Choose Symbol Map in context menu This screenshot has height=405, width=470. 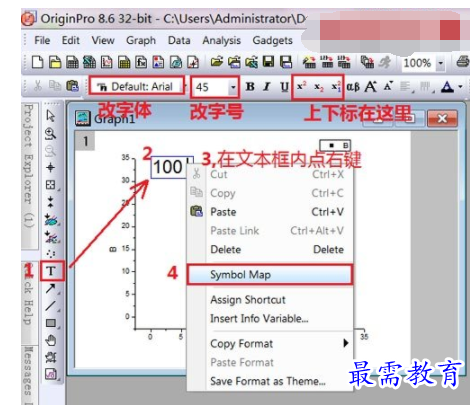point(269,275)
